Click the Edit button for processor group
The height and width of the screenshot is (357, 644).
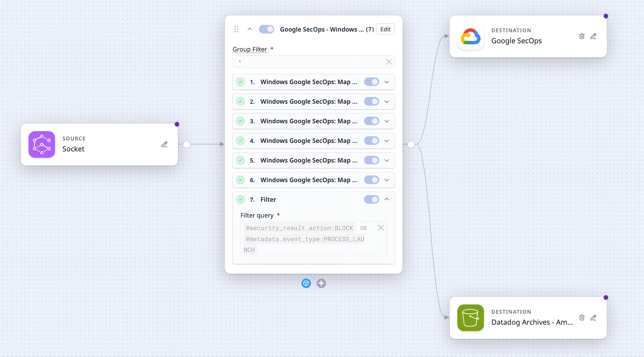click(x=385, y=29)
